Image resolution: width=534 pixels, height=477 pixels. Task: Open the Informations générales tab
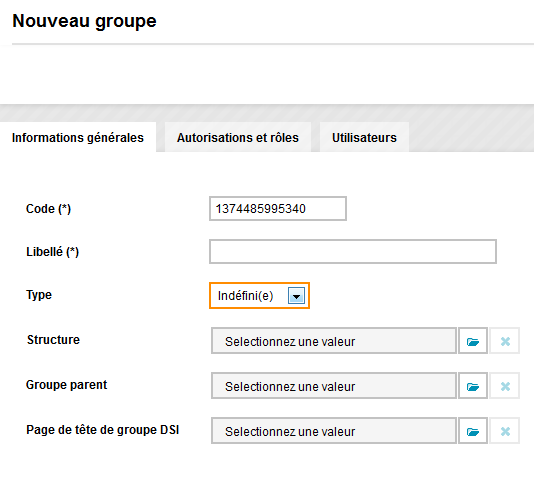coord(78,138)
